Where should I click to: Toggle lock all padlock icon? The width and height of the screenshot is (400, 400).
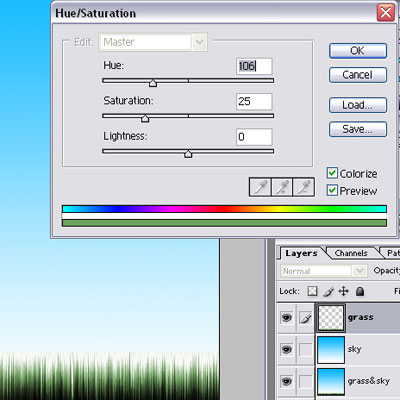pyautogui.click(x=360, y=292)
